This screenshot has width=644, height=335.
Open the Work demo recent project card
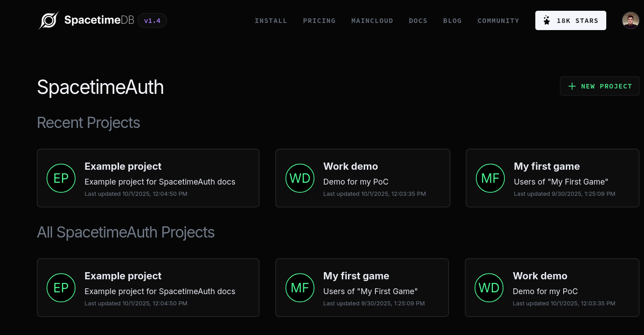363,178
